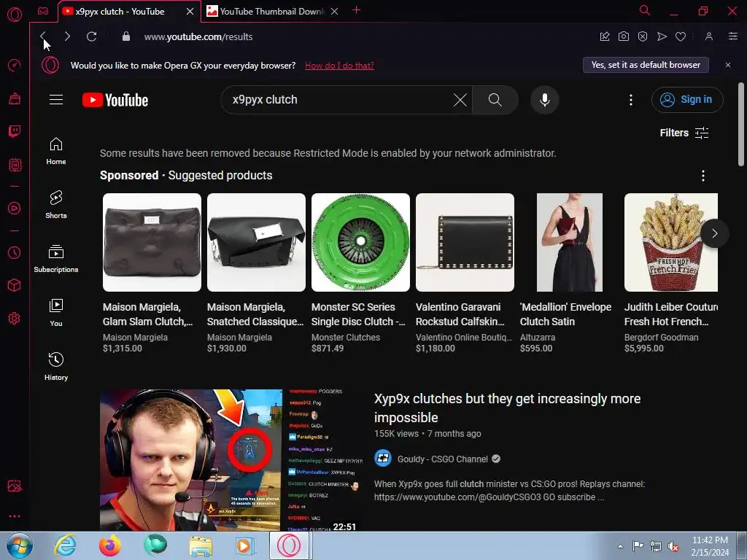
Task: Select You in YouTube sidebar
Action: click(x=56, y=312)
